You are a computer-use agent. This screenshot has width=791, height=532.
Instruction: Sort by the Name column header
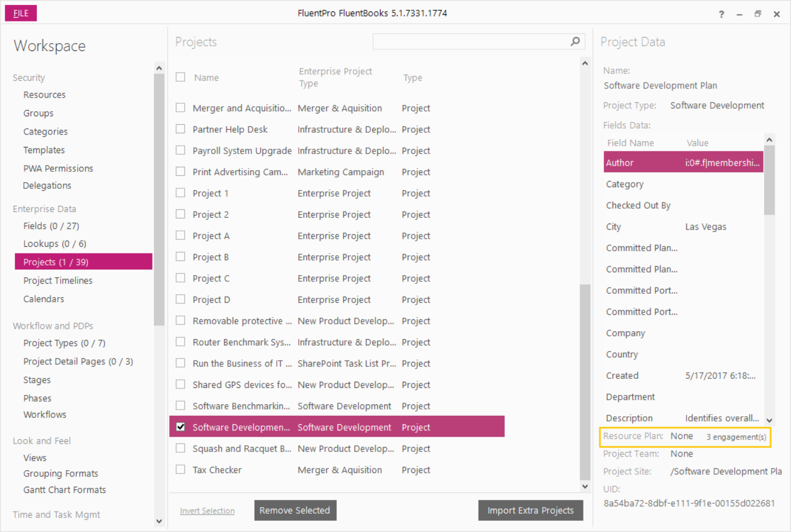tap(206, 78)
